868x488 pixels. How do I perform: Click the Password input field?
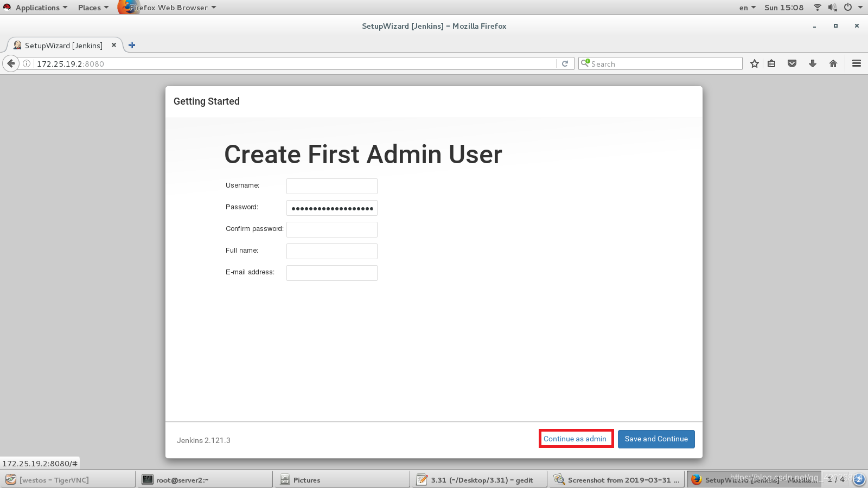332,208
